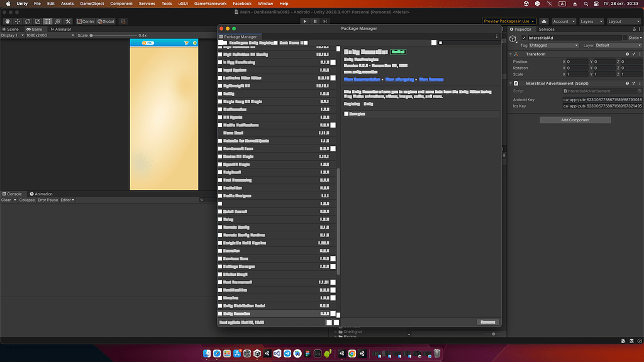Click the Pause button
Image resolution: width=644 pixels, height=362 pixels.
pyautogui.click(x=314, y=21)
